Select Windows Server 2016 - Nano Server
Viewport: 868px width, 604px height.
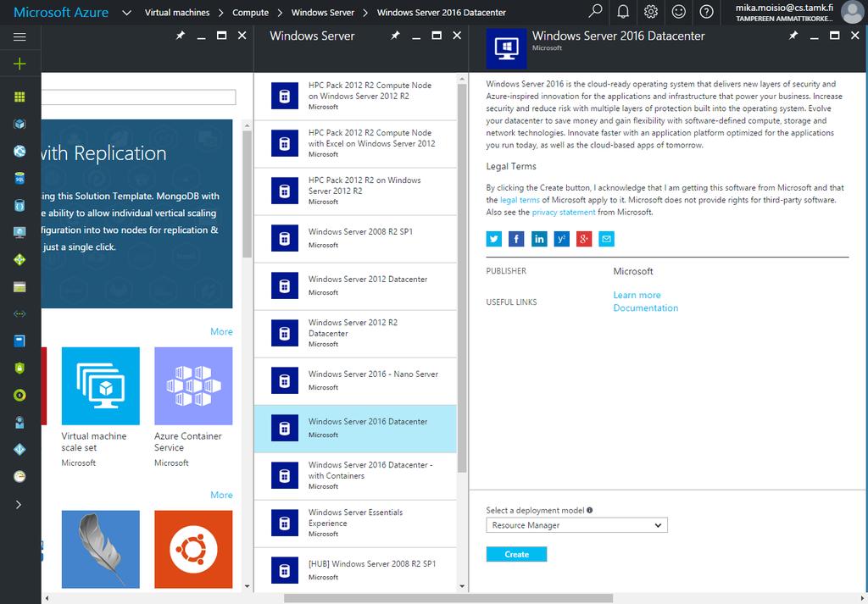point(355,381)
